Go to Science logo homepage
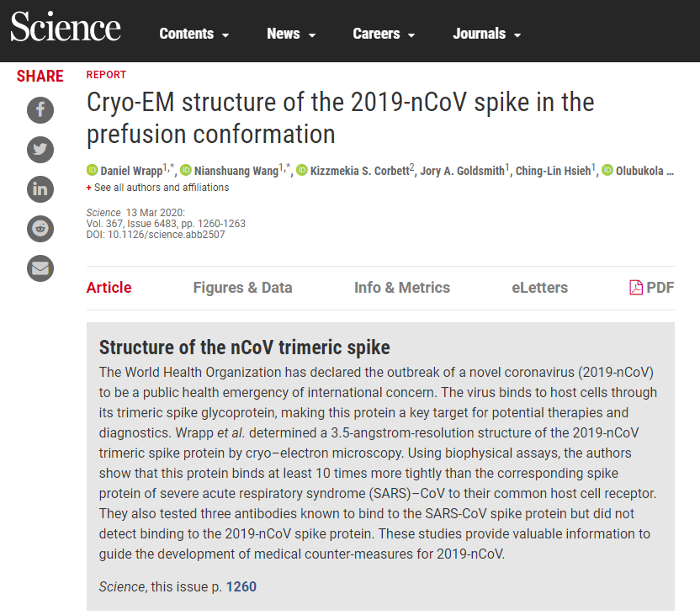Screen dimensions: 700x615 [65, 27]
